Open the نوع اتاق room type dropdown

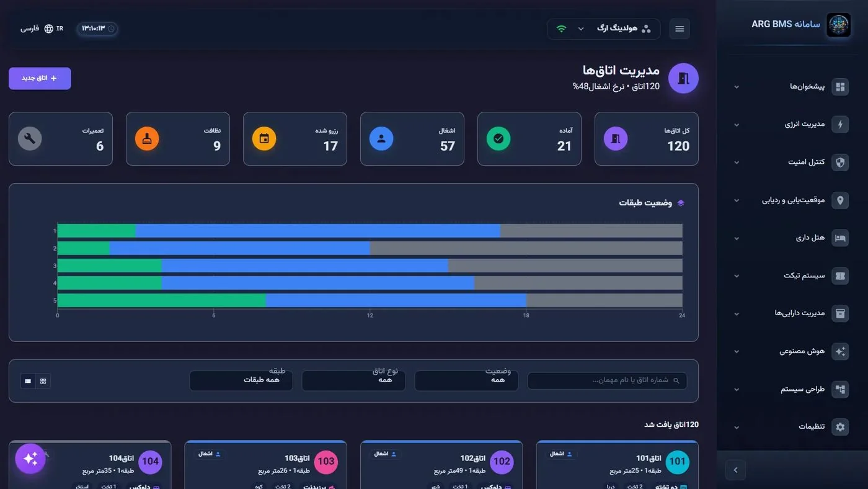pyautogui.click(x=353, y=380)
